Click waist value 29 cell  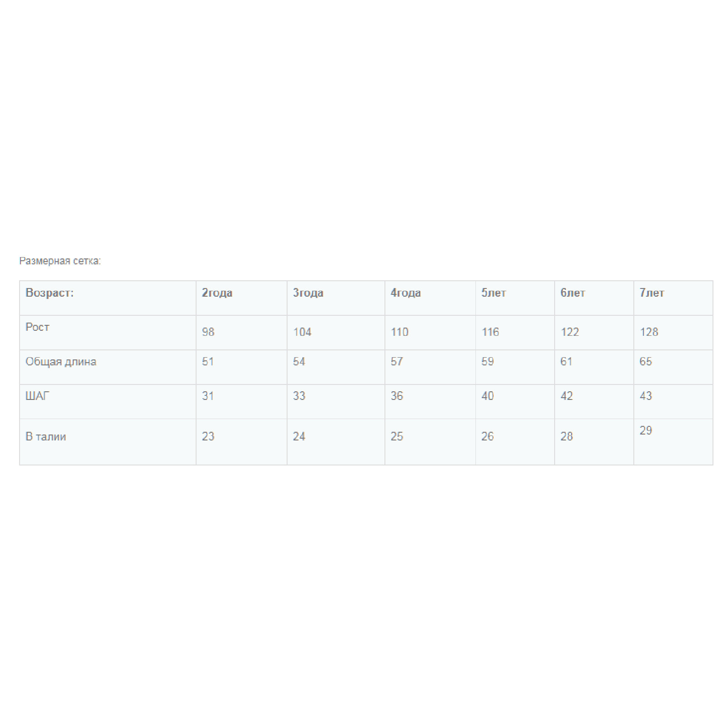[673, 442]
